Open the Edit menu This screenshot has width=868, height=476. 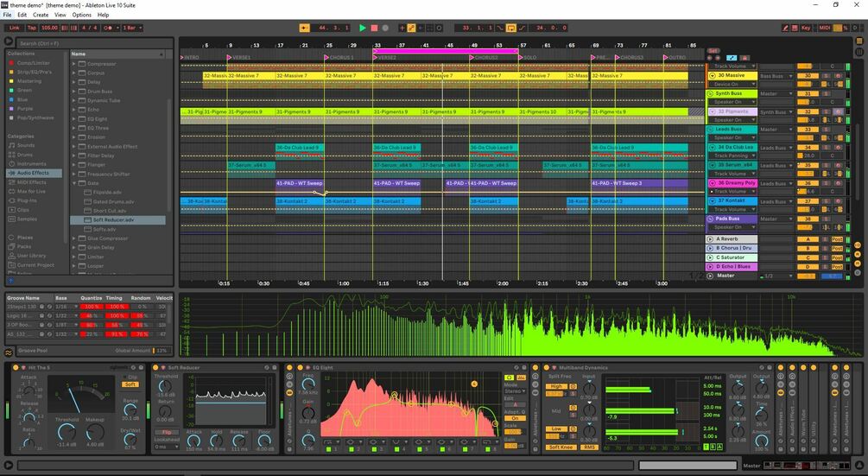[x=22, y=15]
